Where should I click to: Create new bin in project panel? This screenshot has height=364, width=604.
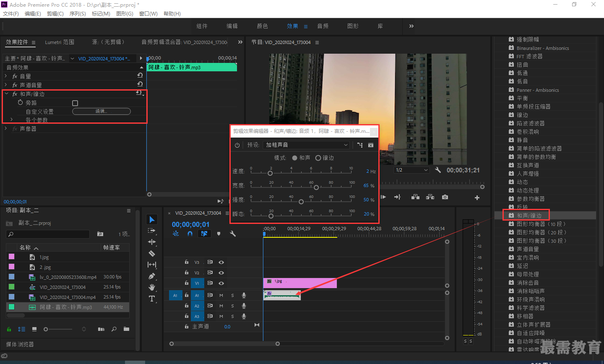pos(126,329)
